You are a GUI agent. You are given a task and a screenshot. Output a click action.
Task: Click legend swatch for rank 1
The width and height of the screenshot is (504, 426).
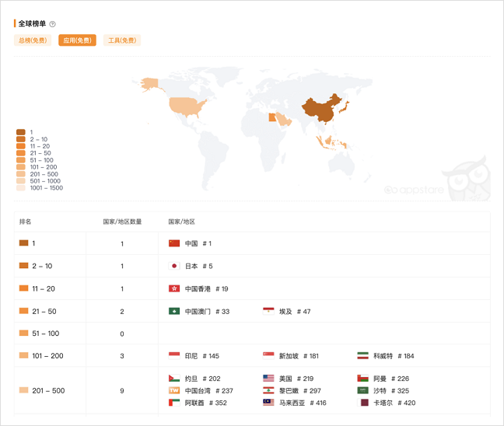point(21,132)
